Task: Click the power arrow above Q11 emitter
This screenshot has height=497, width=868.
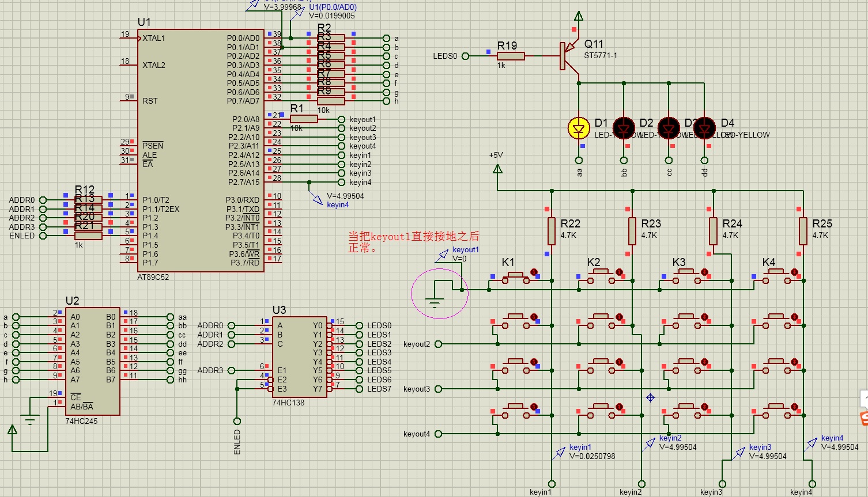Action: [x=579, y=16]
